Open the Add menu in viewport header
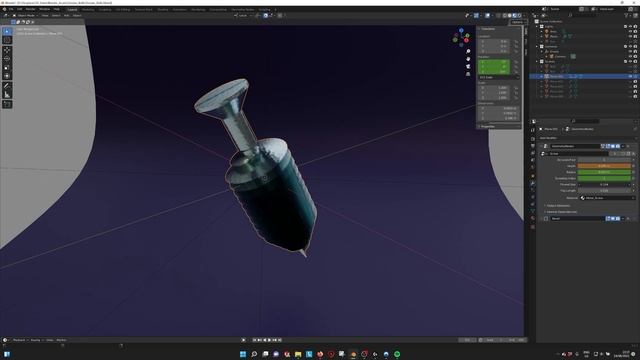Screen dimensions: 640x360 (x=67, y=16)
